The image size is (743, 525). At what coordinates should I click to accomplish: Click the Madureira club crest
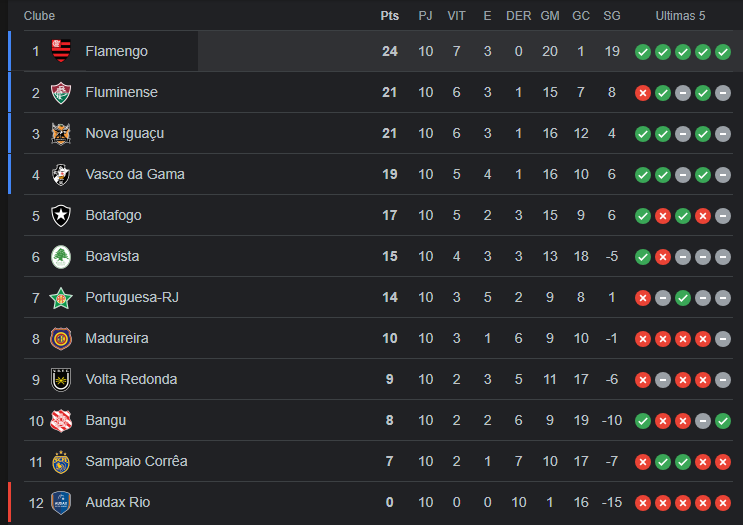[61, 339]
